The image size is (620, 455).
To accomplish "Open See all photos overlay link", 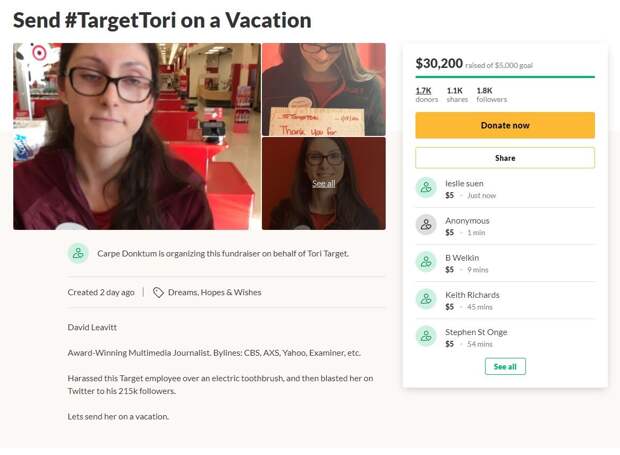I will pos(323,183).
